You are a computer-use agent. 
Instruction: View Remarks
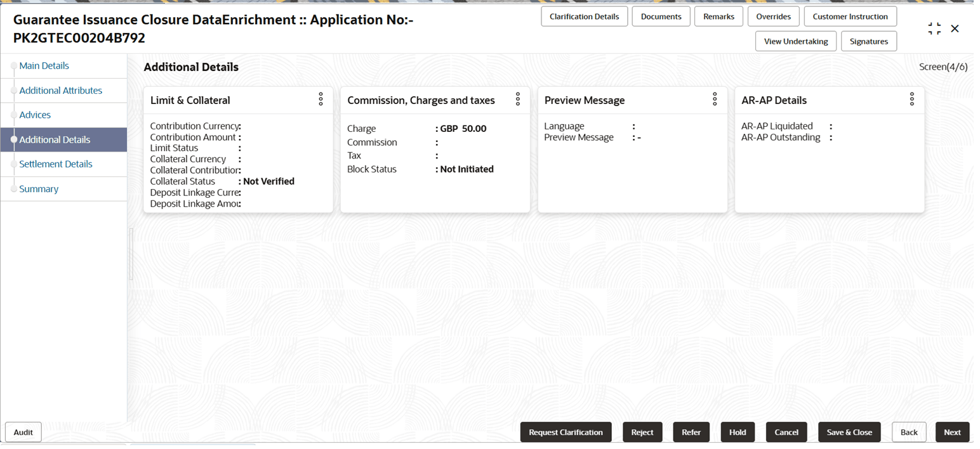[718, 16]
